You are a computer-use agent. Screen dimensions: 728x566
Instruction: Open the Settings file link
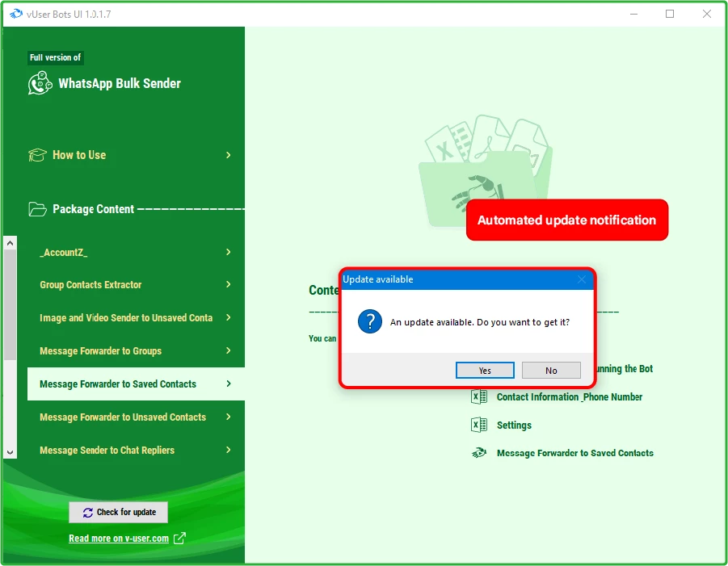pyautogui.click(x=514, y=425)
